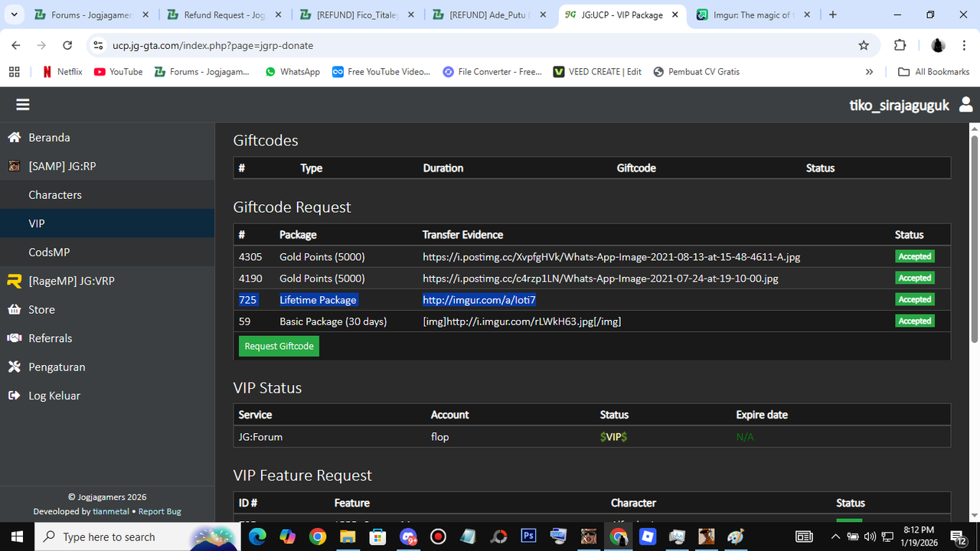
Task: Click the user profile icon beside tiko_sirajaguguk
Action: 966,105
